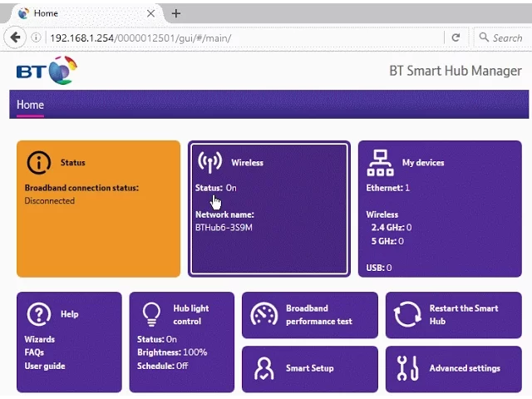The image size is (532, 399).
Task: Open the Status tile title
Action: 73,163
